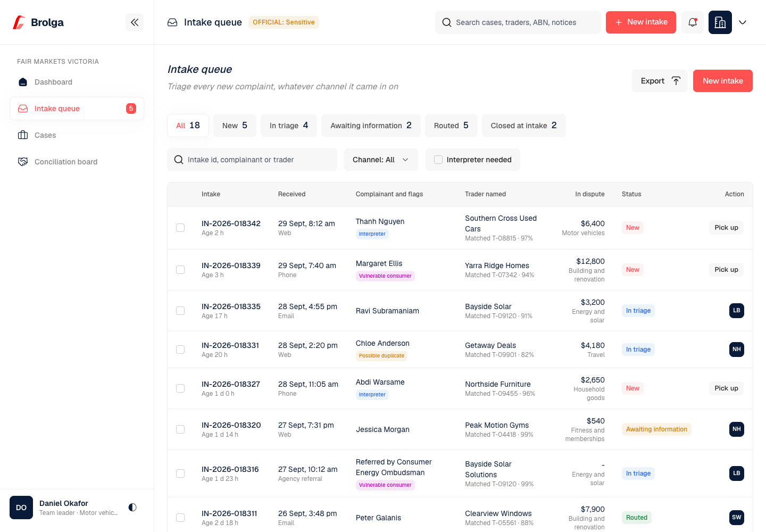Image resolution: width=766 pixels, height=532 pixels.
Task: Pick up intake IN-2026-018327
Action: point(726,388)
